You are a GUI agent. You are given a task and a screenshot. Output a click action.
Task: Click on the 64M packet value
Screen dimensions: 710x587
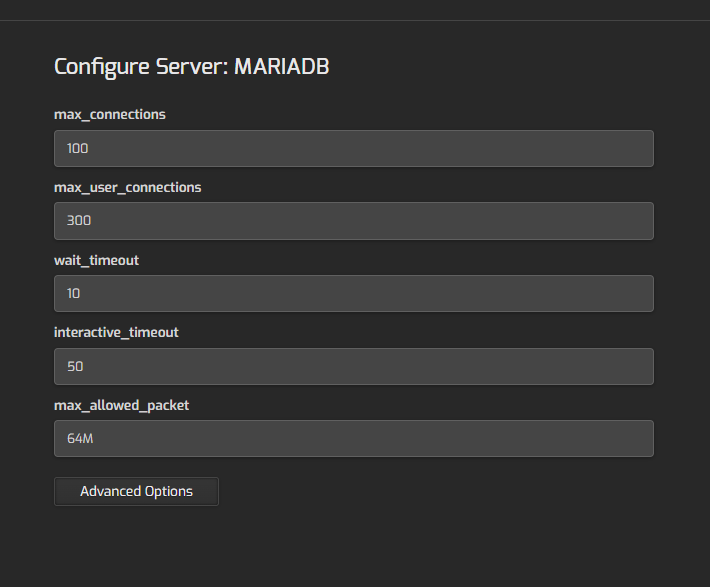pyautogui.click(x=80, y=438)
